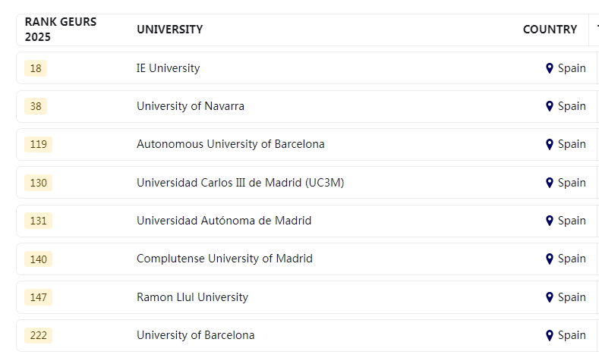Select the rank 131 badge

pos(38,221)
